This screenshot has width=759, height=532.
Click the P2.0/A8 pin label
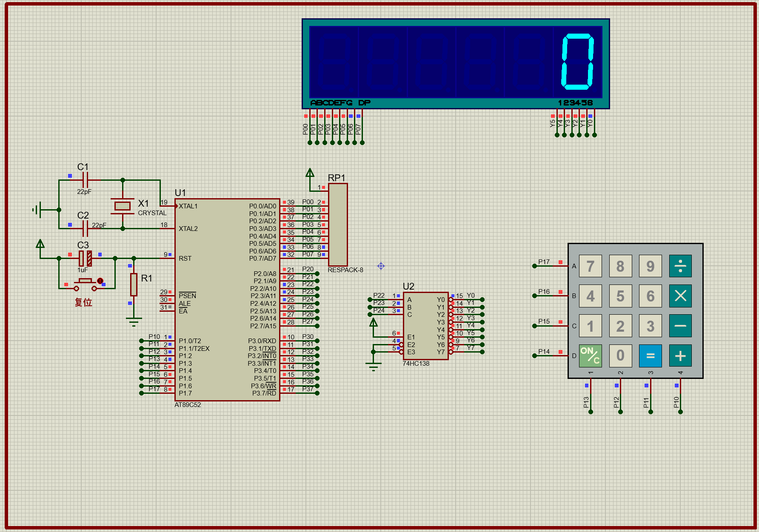[265, 274]
